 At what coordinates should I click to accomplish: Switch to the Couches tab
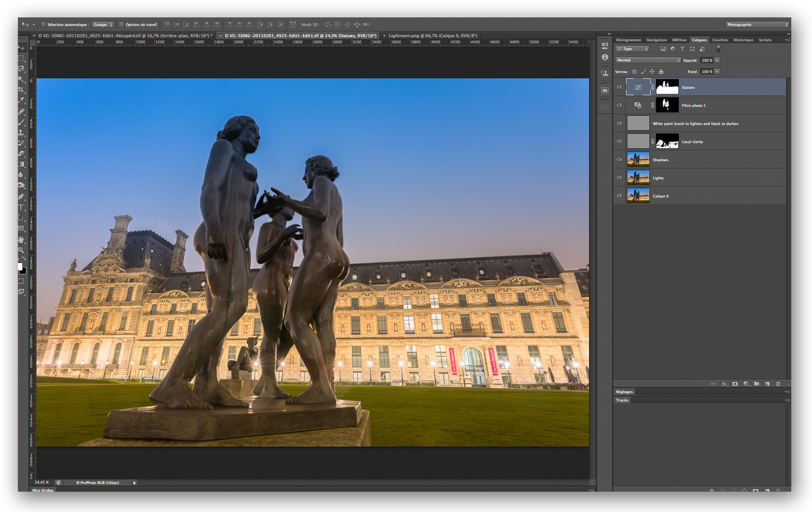tap(720, 40)
